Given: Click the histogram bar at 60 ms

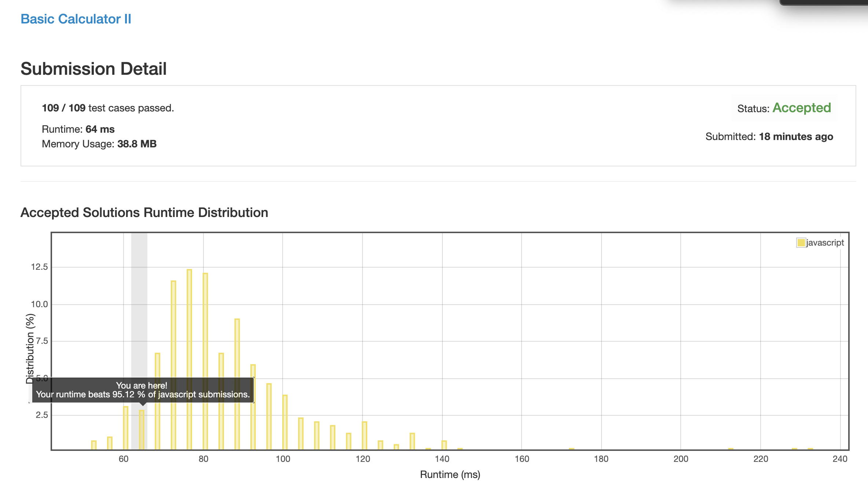Looking at the screenshot, I should click(x=126, y=428).
